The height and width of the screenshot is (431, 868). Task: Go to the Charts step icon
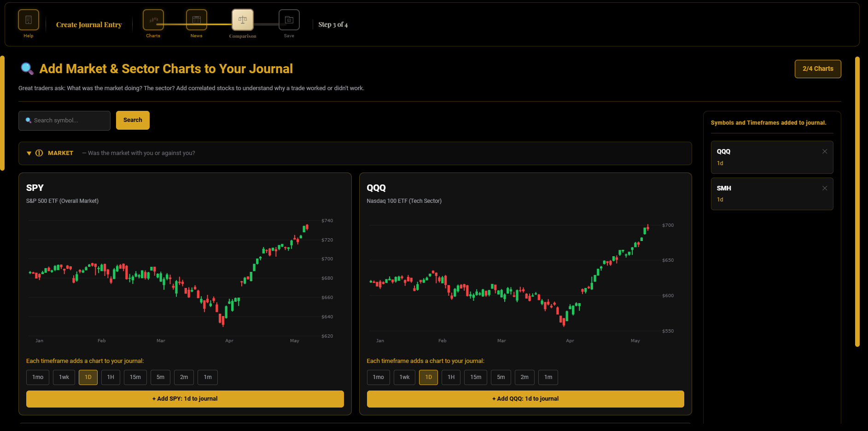(153, 20)
